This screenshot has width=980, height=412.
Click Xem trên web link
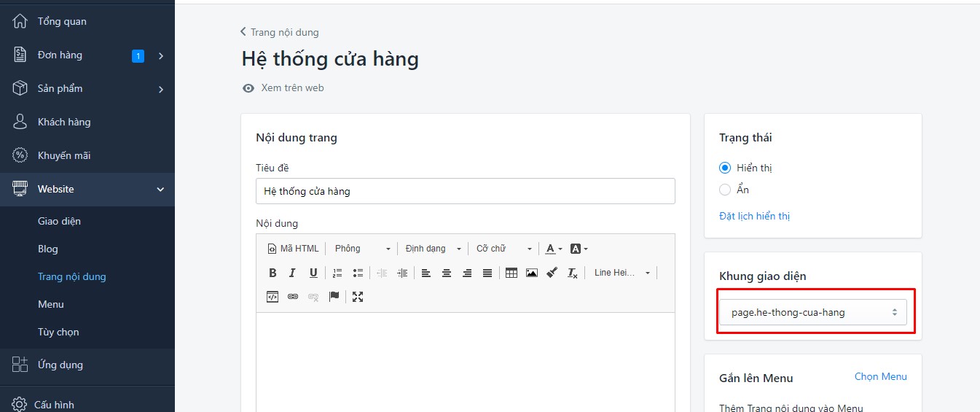283,88
